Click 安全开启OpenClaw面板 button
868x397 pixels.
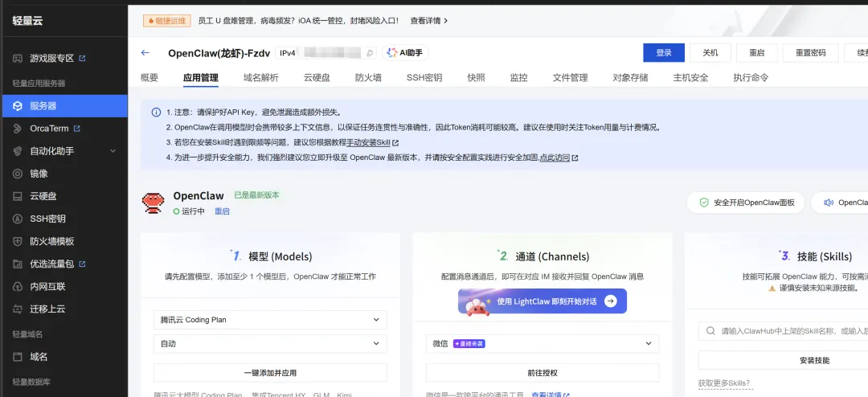point(746,203)
